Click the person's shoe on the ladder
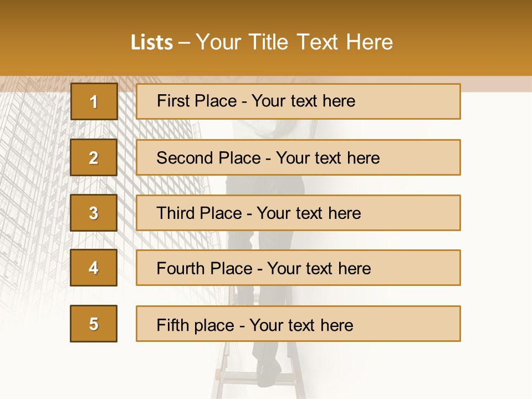The width and height of the screenshot is (532, 399). pos(268,372)
